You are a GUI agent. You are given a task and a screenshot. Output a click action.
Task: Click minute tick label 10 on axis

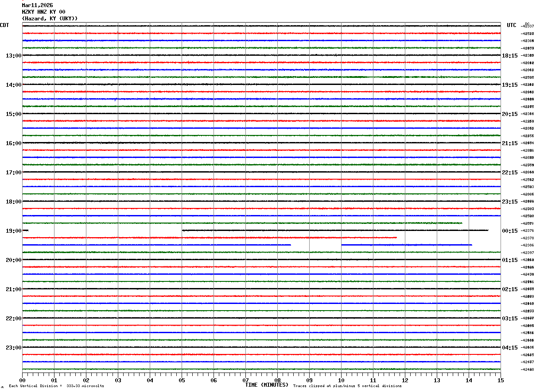coord(341,380)
